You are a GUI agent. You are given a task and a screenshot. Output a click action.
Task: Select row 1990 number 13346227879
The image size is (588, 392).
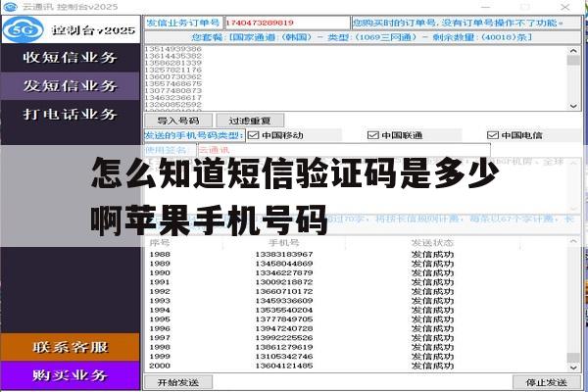284,272
